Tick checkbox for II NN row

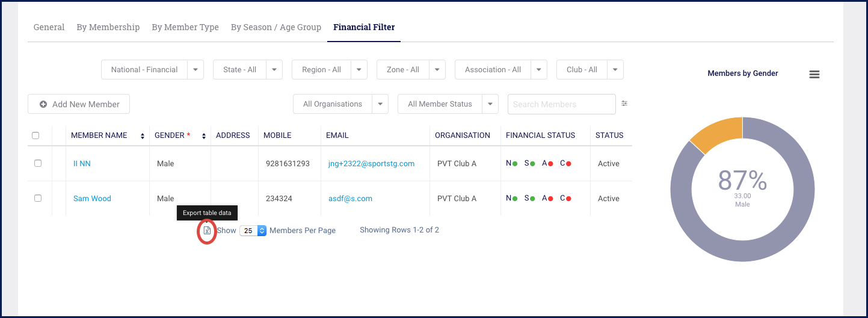pyautogui.click(x=38, y=163)
